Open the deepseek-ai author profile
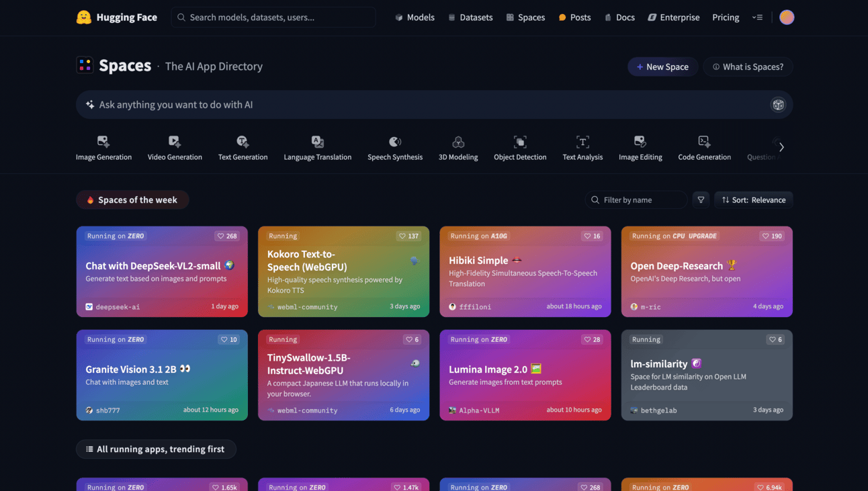868x491 pixels. tap(113, 307)
